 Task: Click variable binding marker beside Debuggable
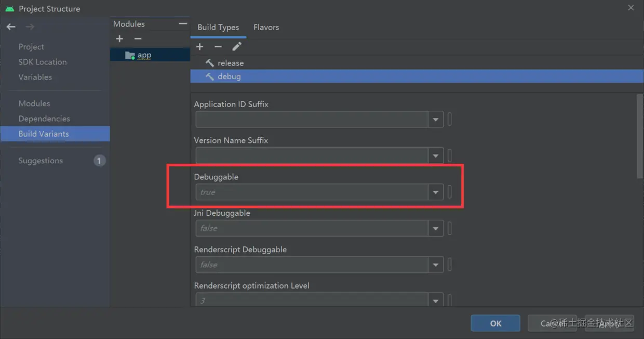[450, 192]
